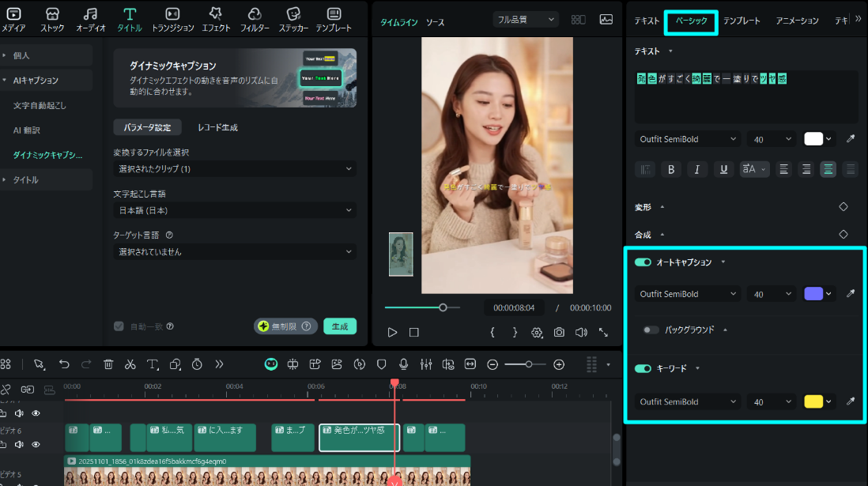
Task: Click the trash delete icon in timeline toolbar
Action: click(108, 364)
